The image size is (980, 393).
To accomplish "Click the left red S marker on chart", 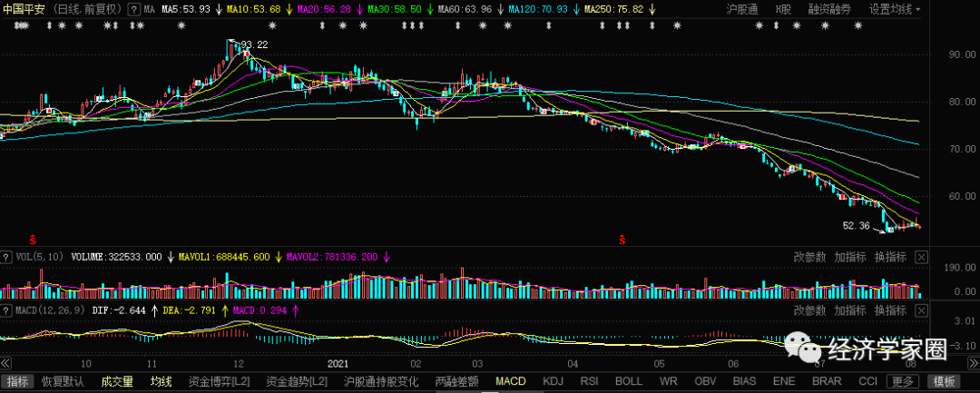I will click(34, 239).
